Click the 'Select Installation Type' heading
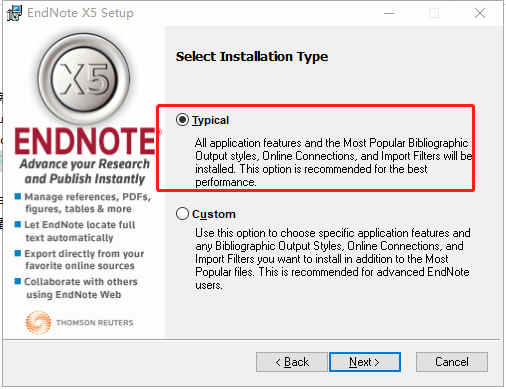506x389 pixels. [252, 57]
